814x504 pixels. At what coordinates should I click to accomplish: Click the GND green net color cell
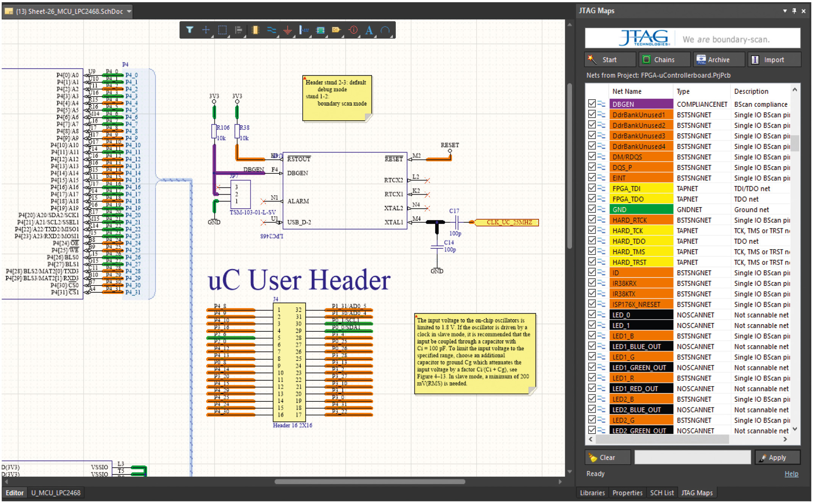click(641, 209)
